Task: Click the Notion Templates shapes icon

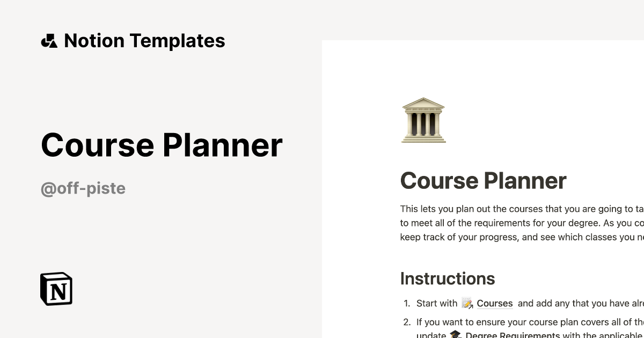Action: [49, 41]
